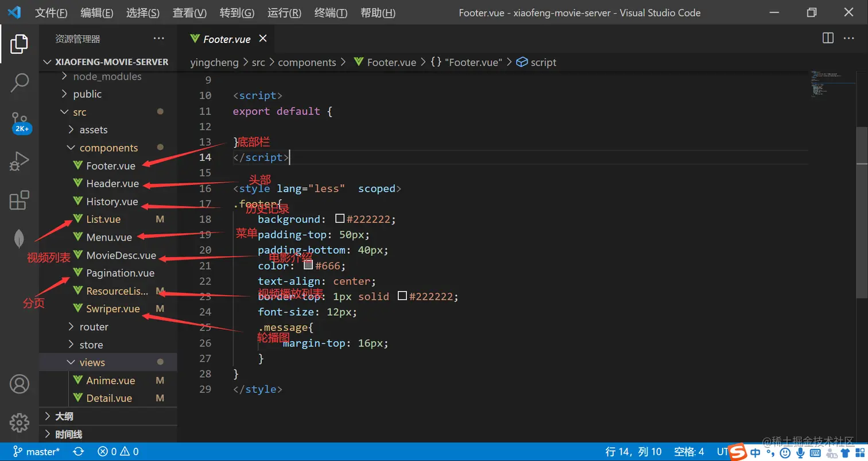Open the 文件(F) menu
The height and width of the screenshot is (461, 868).
click(51, 13)
